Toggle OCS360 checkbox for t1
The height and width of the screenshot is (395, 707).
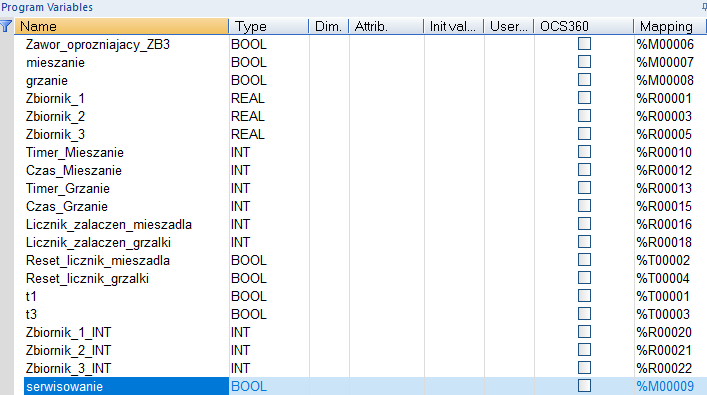click(584, 296)
